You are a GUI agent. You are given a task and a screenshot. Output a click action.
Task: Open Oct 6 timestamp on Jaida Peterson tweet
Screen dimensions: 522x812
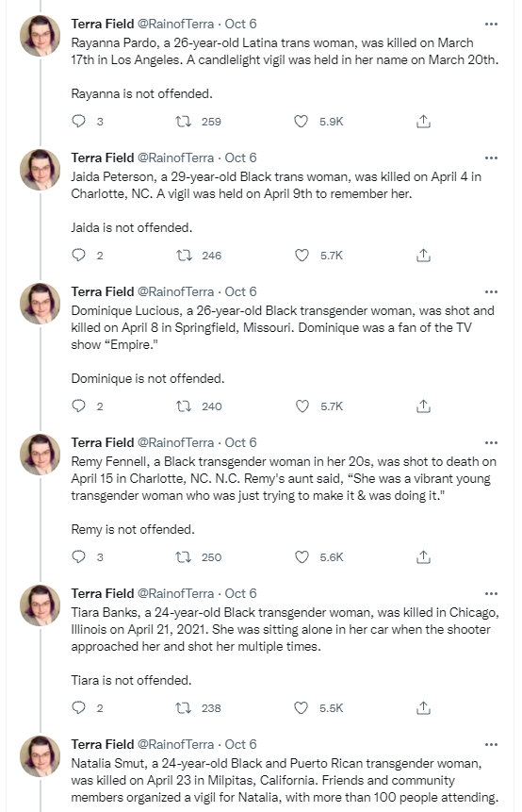tap(240, 157)
